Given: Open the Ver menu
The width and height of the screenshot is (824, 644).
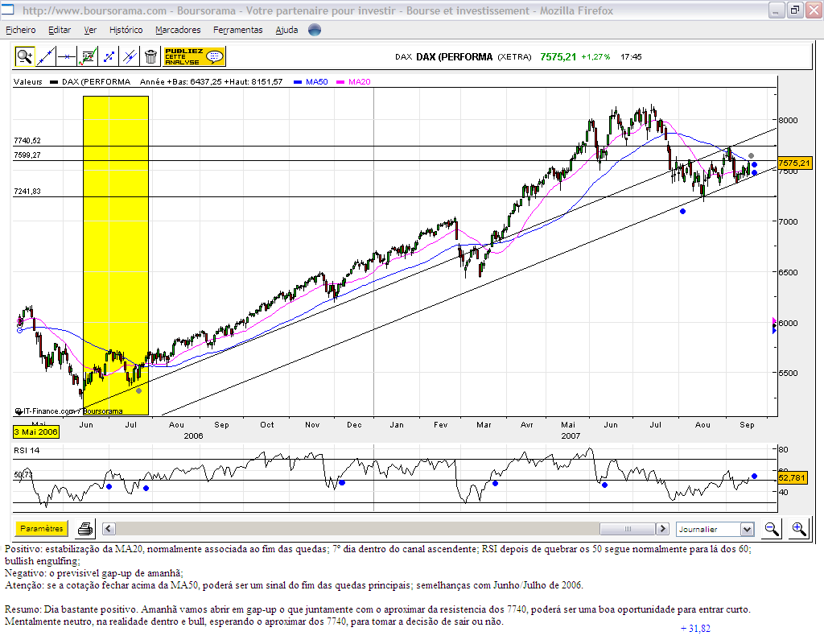Looking at the screenshot, I should click(x=90, y=30).
